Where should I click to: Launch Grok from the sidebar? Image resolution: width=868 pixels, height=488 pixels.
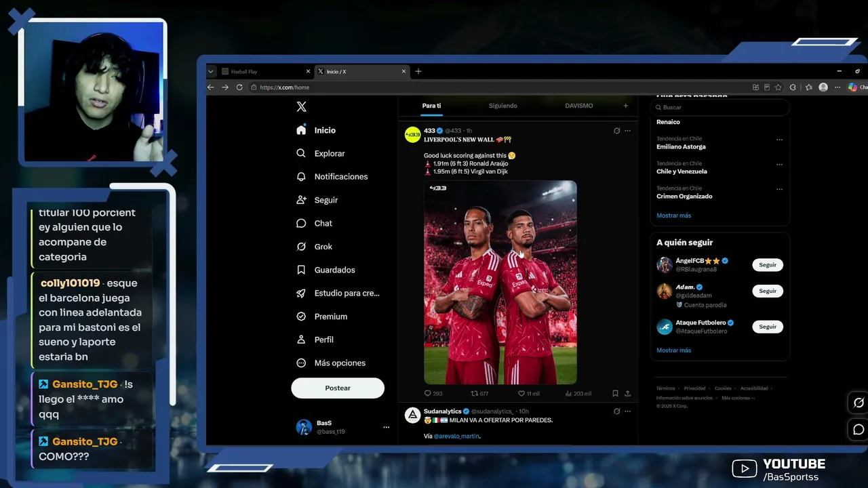314,247
